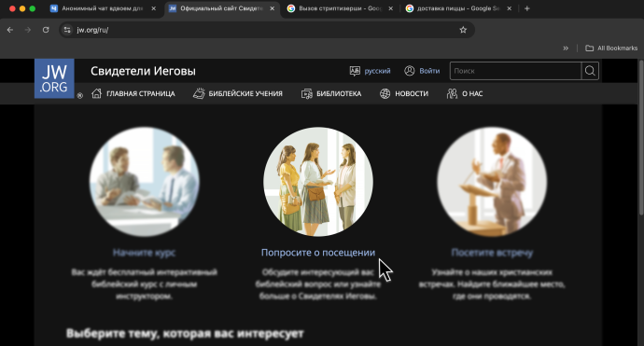The width and height of the screenshot is (644, 346).
Task: Open Библиотека menu
Action: click(x=339, y=94)
